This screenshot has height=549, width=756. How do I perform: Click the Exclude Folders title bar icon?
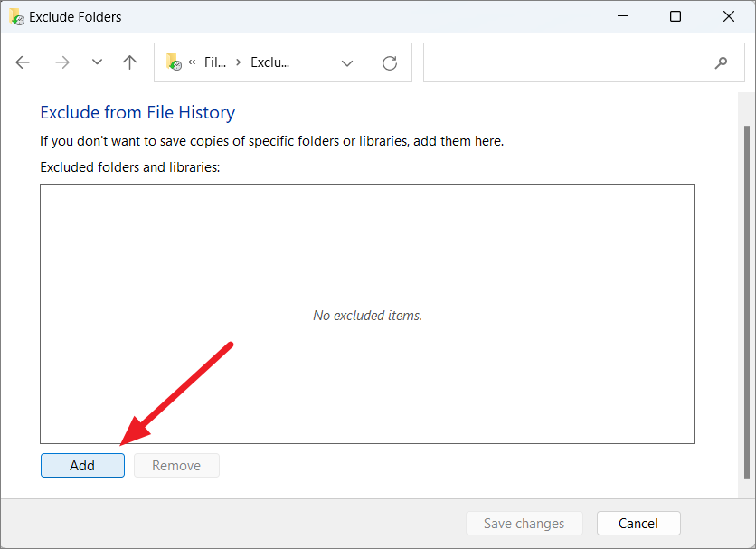[x=17, y=17]
